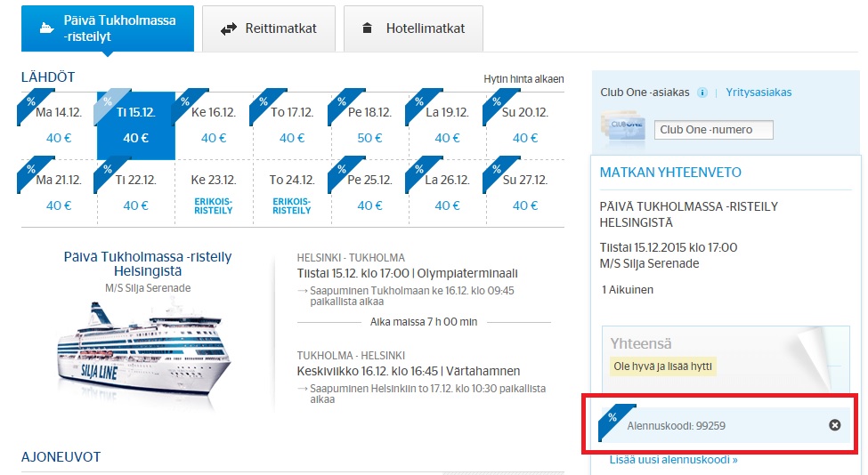Select departure Ti 22.12.
This screenshot has height=475, width=868.
coord(136,192)
